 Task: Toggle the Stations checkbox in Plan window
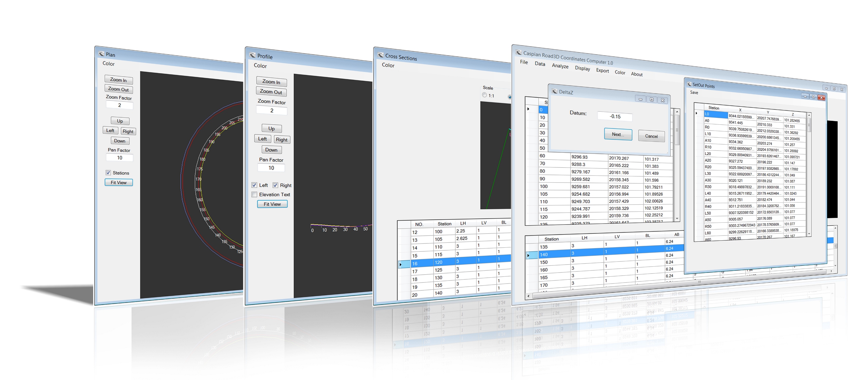[x=108, y=173]
